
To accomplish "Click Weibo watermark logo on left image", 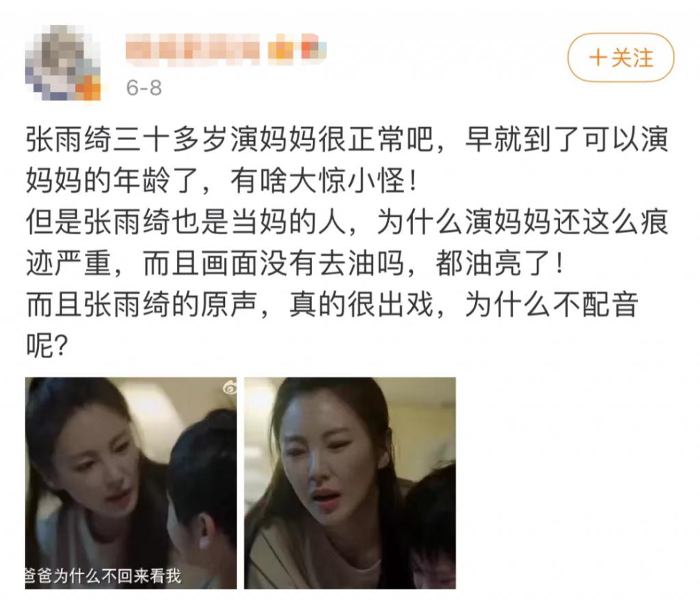I will (230, 389).
